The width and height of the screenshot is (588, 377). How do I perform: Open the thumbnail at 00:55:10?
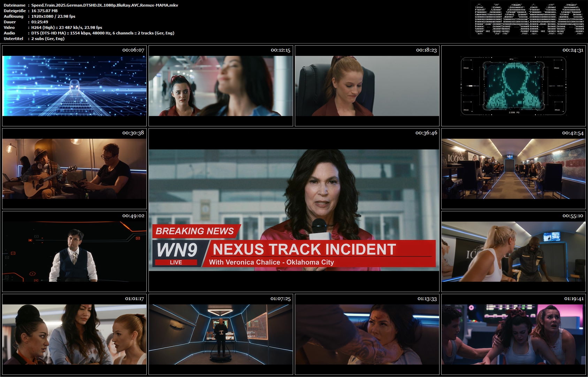coord(513,251)
